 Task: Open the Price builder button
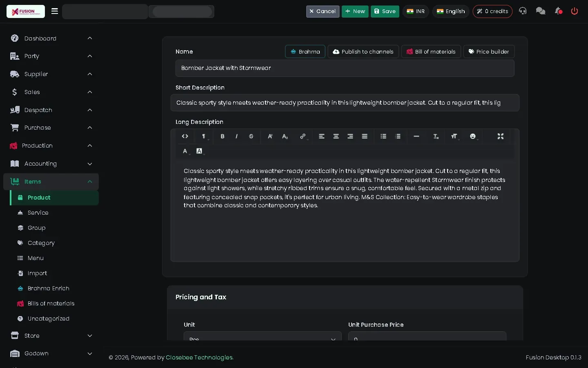pos(489,52)
